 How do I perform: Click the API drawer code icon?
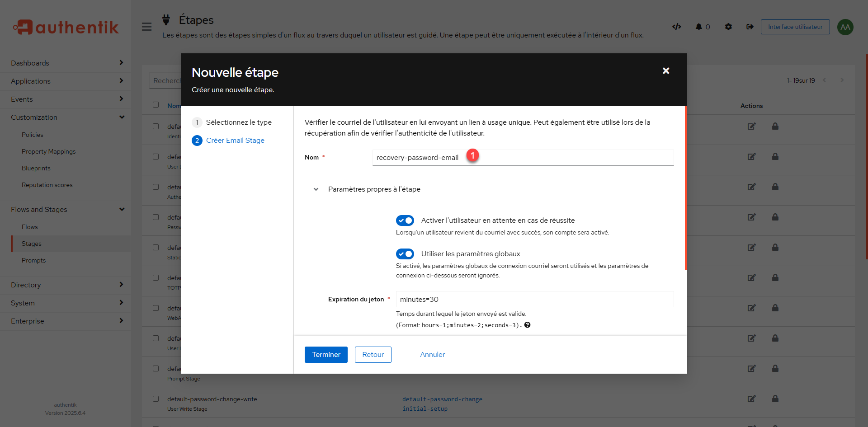click(x=676, y=27)
